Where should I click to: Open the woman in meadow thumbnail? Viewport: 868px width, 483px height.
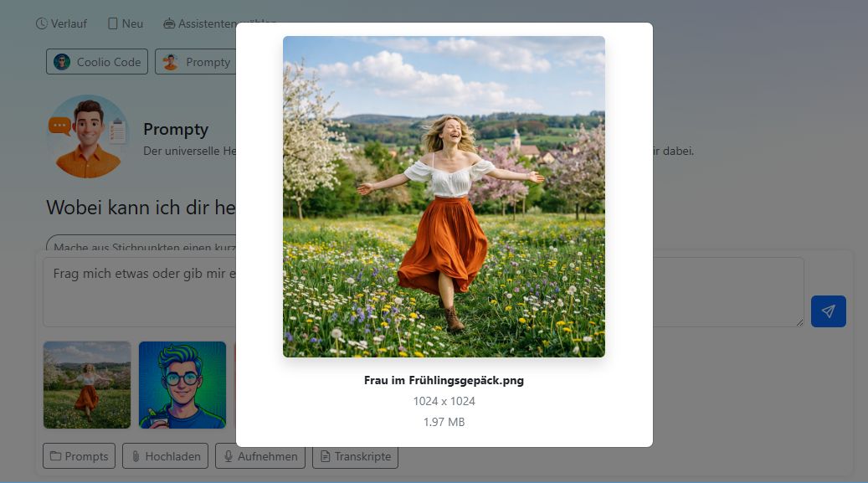(x=87, y=385)
